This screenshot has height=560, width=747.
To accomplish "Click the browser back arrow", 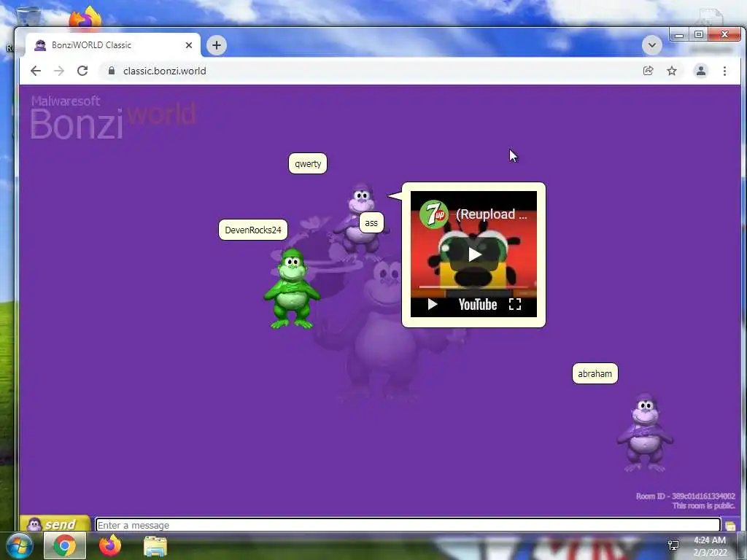I will pyautogui.click(x=36, y=71).
